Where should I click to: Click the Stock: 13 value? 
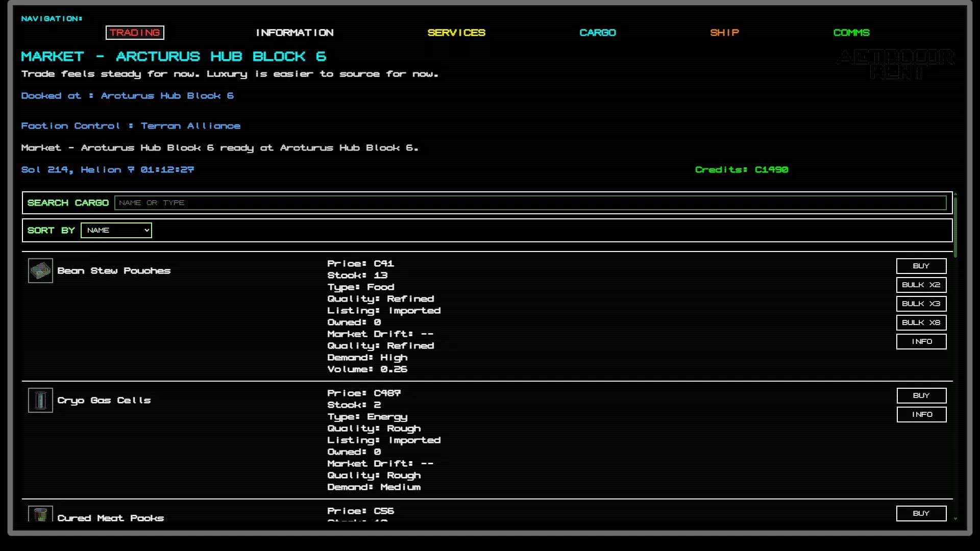click(x=357, y=275)
